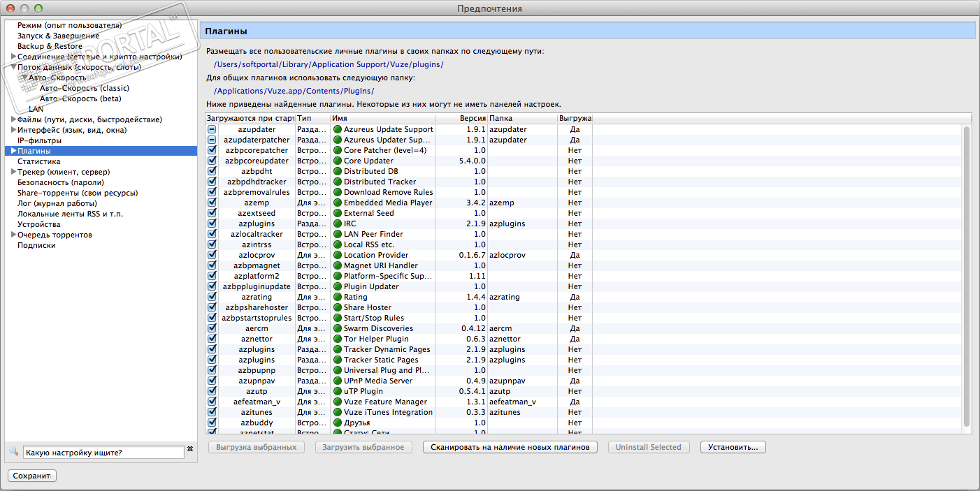Uncheck startup loading for azbpcorepatcher
The width and height of the screenshot is (980, 491).
point(212,150)
